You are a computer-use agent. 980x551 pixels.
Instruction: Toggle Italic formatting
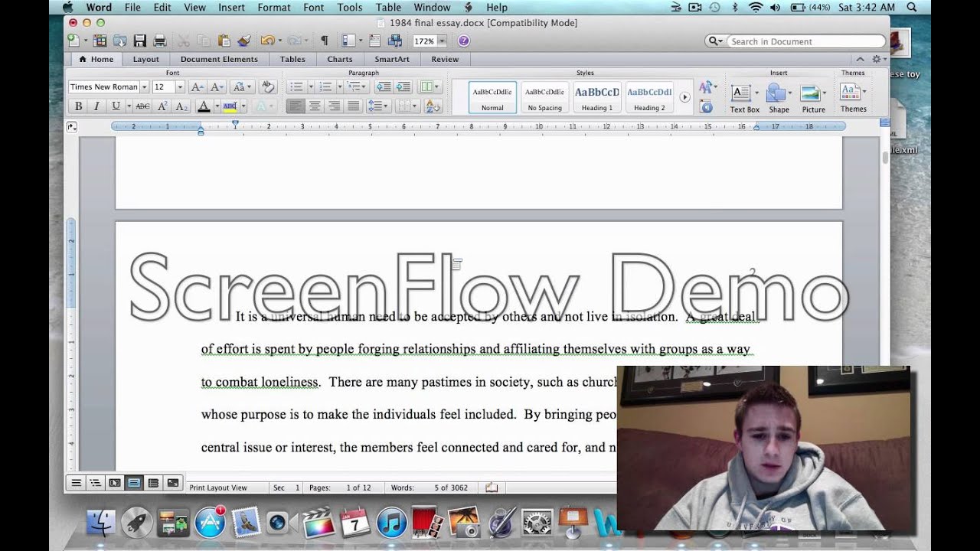[x=96, y=106]
